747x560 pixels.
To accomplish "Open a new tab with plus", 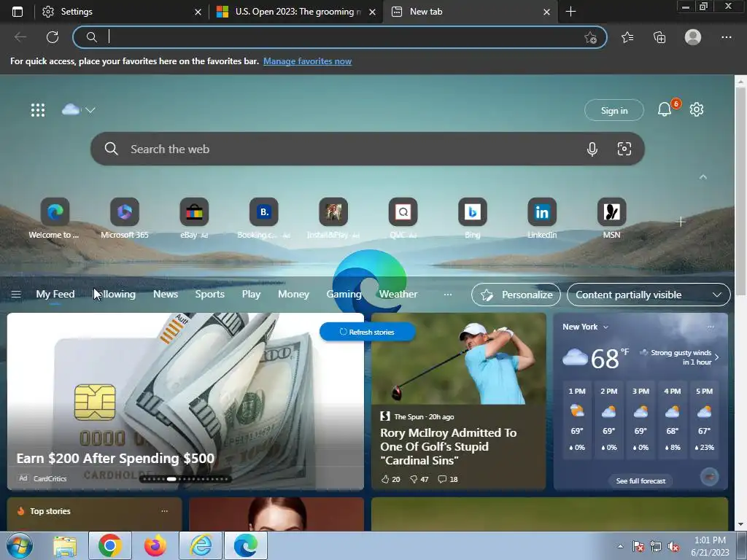I will point(570,12).
